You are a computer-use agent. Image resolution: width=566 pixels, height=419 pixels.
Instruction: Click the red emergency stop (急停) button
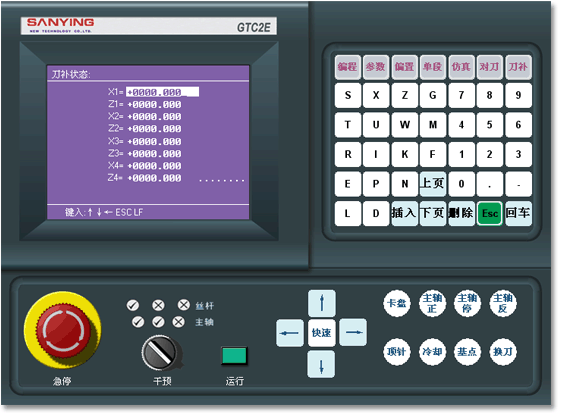coord(63,330)
